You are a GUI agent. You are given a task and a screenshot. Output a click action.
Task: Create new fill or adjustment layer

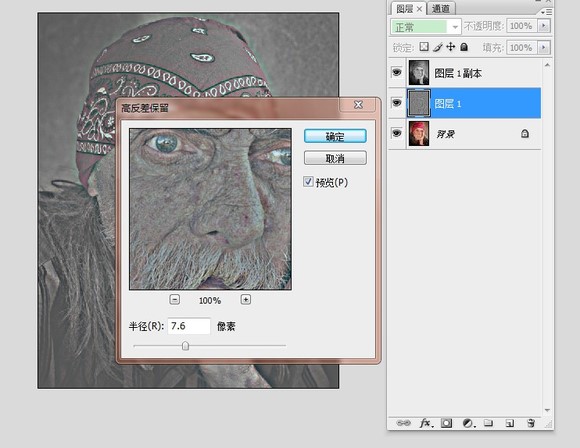pyautogui.click(x=468, y=423)
